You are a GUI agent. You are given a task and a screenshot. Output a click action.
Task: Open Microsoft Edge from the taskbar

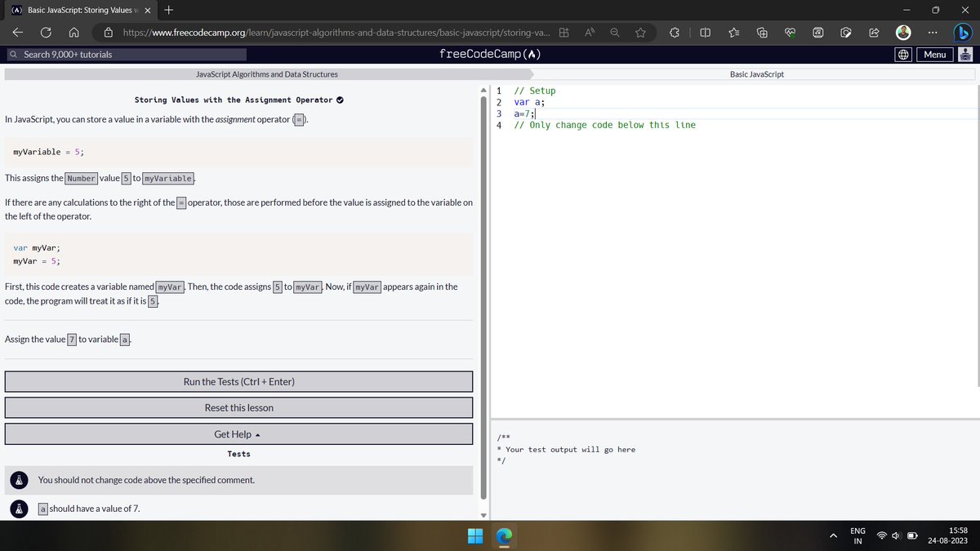pyautogui.click(x=504, y=536)
